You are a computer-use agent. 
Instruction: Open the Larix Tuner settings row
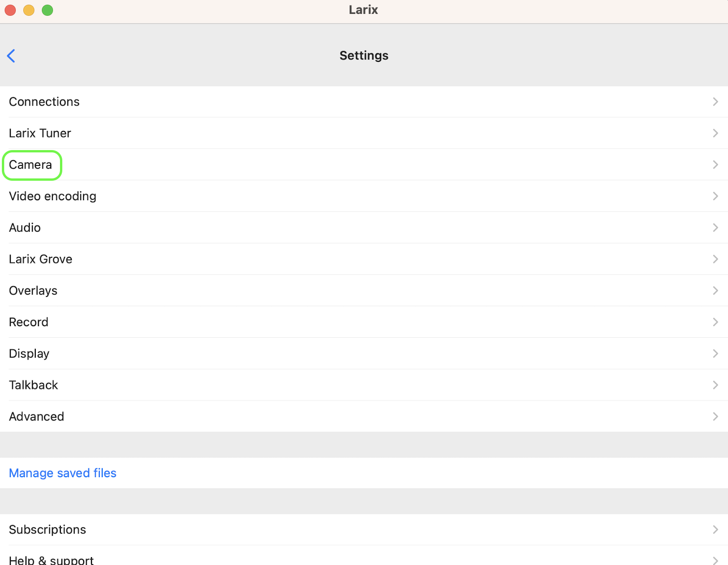(x=364, y=133)
